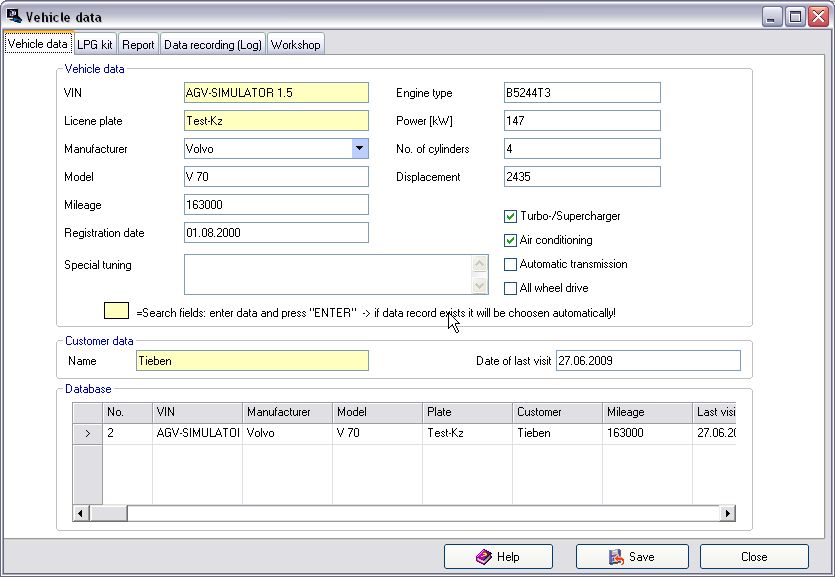The image size is (835, 577).
Task: Click the No. of cylinders field
Action: 582,149
